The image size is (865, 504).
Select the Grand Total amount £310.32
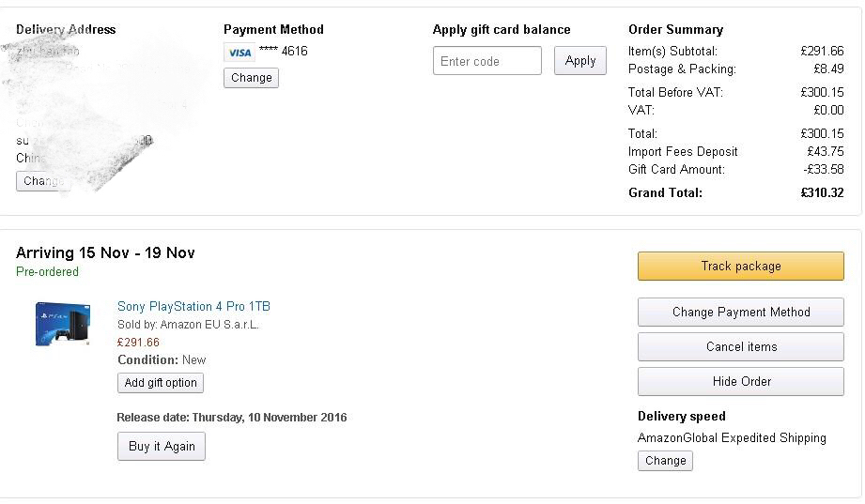[822, 193]
